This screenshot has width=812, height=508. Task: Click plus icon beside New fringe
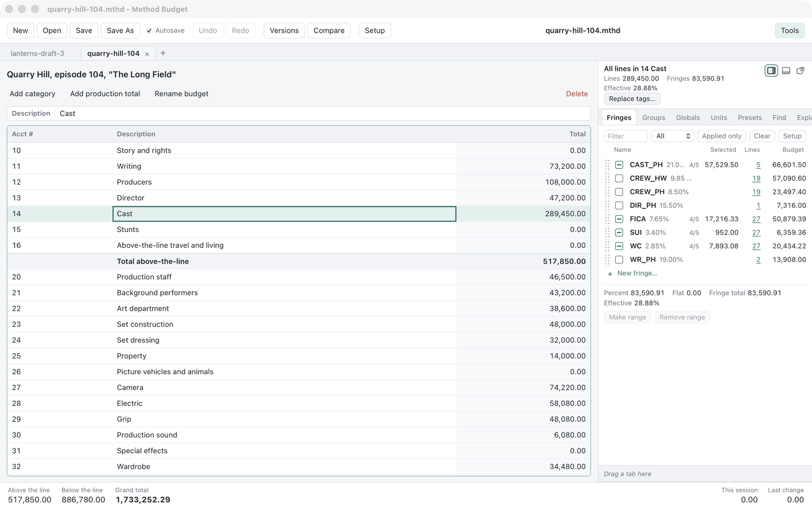(x=610, y=274)
